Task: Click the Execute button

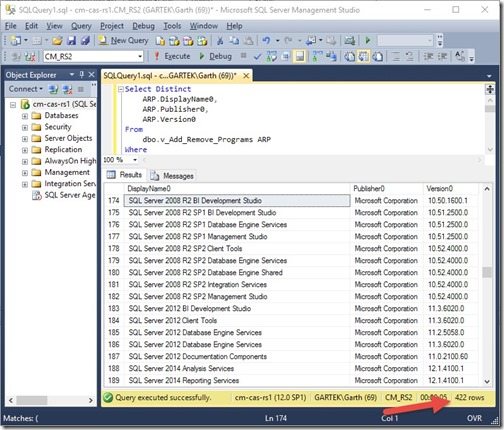Action: [172, 56]
